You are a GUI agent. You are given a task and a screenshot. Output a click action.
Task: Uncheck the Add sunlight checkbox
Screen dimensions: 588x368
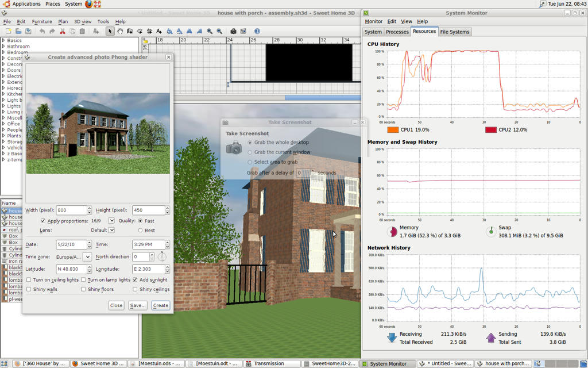135,280
